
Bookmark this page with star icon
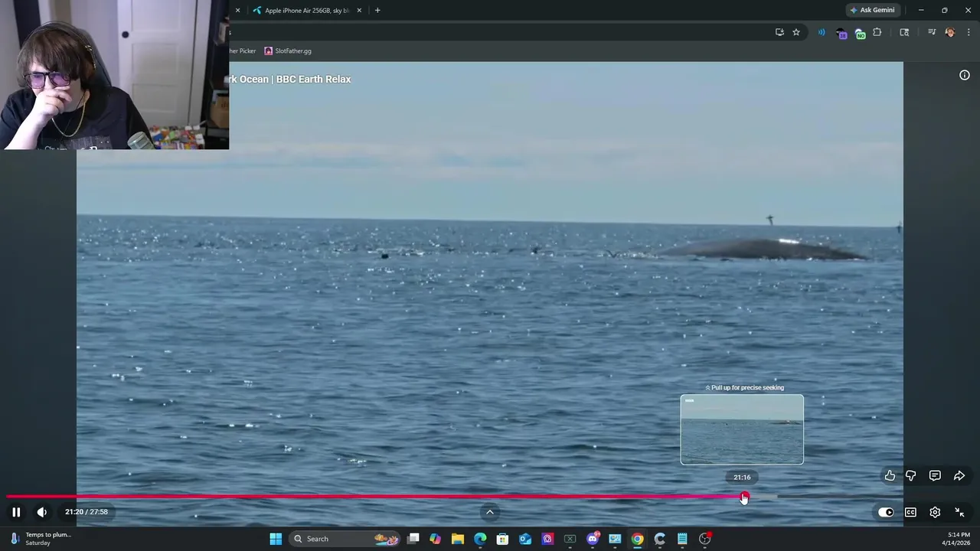[796, 32]
